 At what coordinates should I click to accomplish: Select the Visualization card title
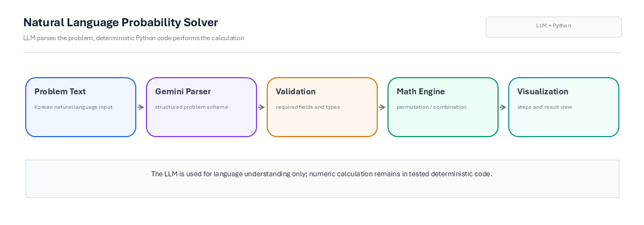pos(543,92)
